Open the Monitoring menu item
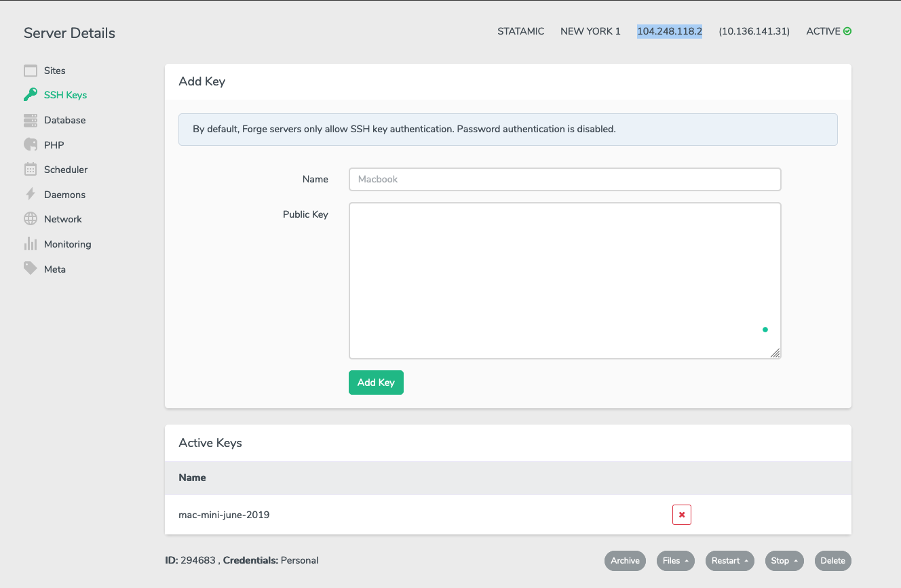This screenshot has width=901, height=588. pyautogui.click(x=67, y=244)
